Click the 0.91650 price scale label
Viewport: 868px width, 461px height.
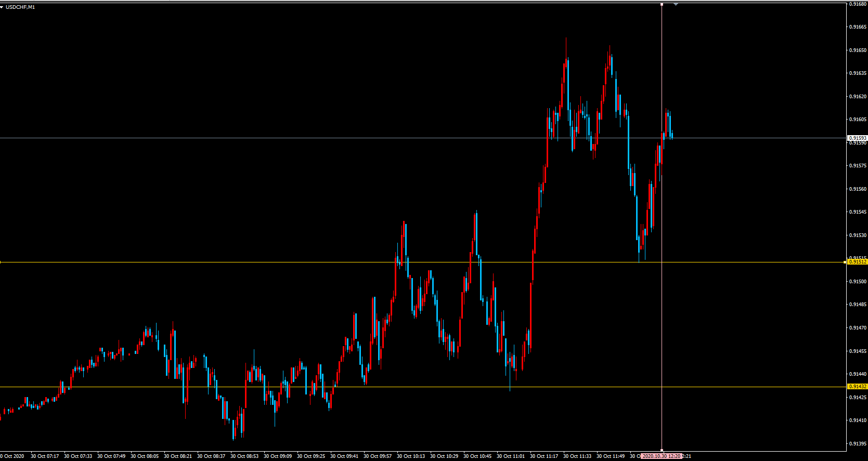pyautogui.click(x=858, y=50)
